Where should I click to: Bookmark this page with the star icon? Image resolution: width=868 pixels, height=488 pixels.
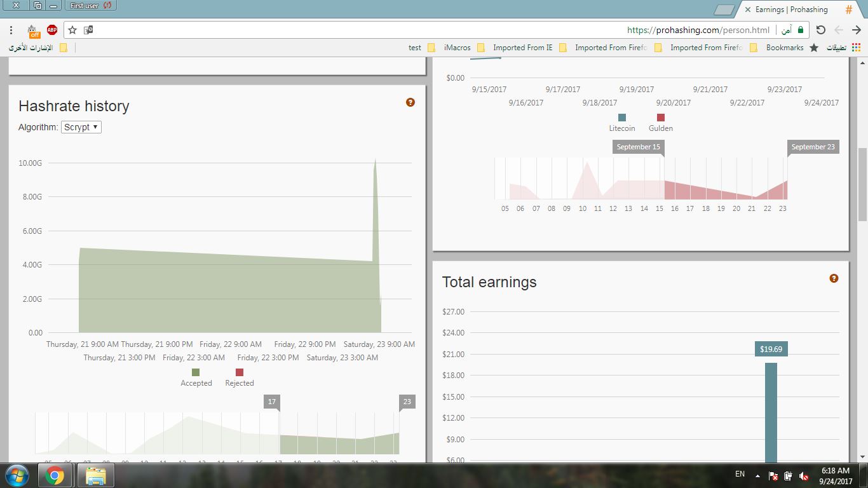tap(72, 30)
